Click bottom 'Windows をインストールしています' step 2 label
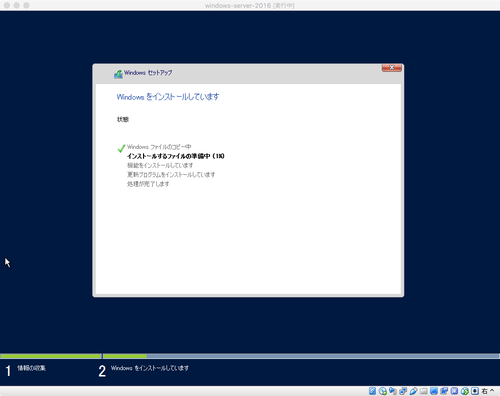 (150, 368)
